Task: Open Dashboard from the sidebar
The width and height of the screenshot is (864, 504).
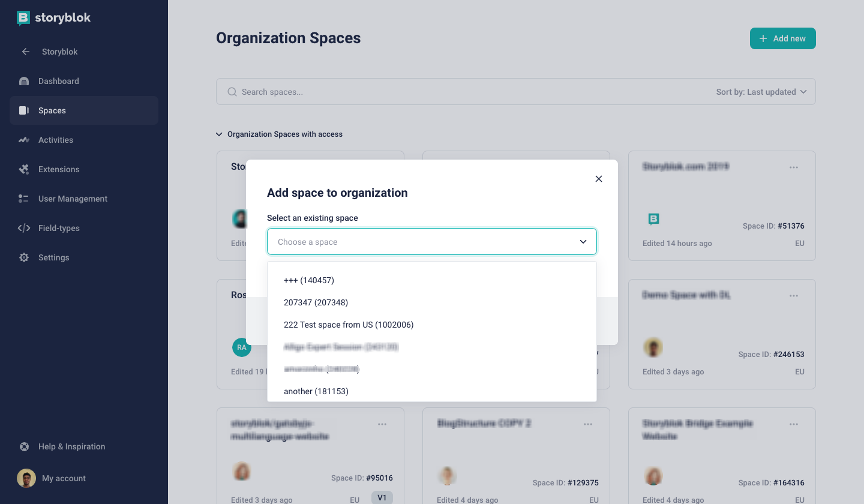Action: tap(84, 81)
